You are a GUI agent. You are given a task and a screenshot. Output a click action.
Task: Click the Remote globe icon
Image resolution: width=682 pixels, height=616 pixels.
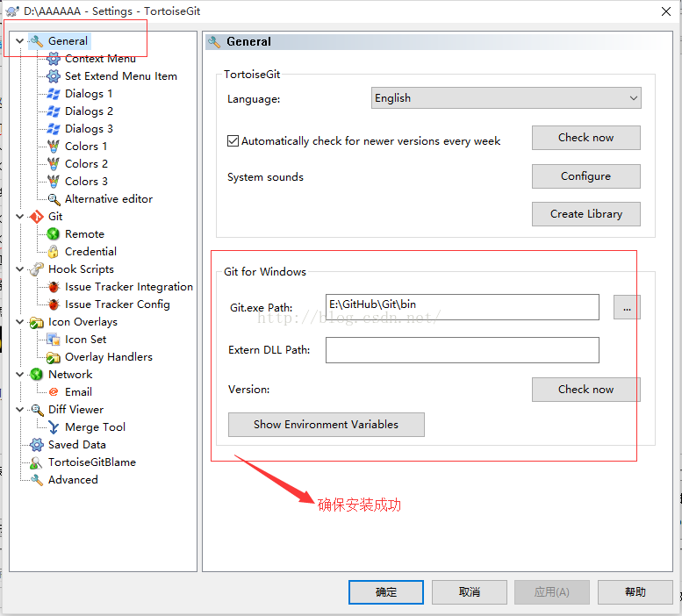(x=53, y=234)
